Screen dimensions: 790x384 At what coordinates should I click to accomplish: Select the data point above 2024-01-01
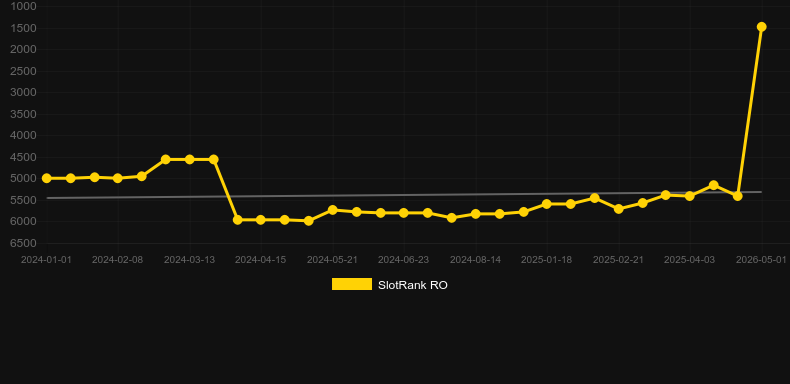(46, 178)
